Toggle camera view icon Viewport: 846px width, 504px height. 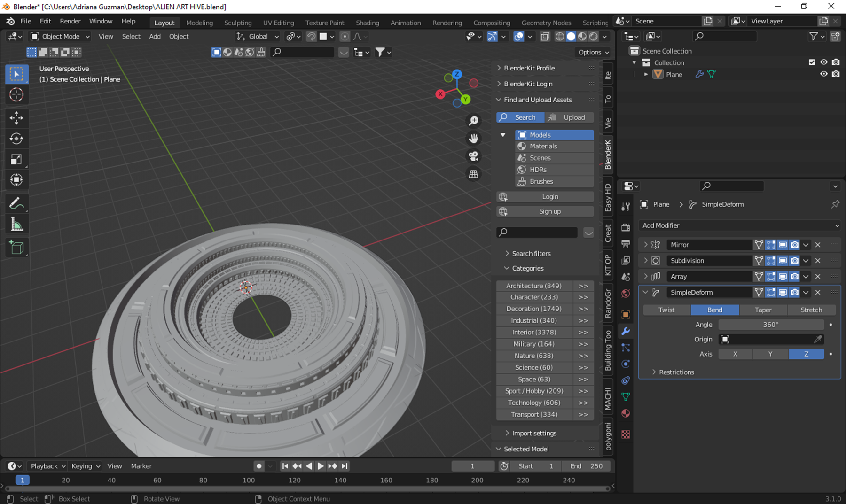(473, 156)
